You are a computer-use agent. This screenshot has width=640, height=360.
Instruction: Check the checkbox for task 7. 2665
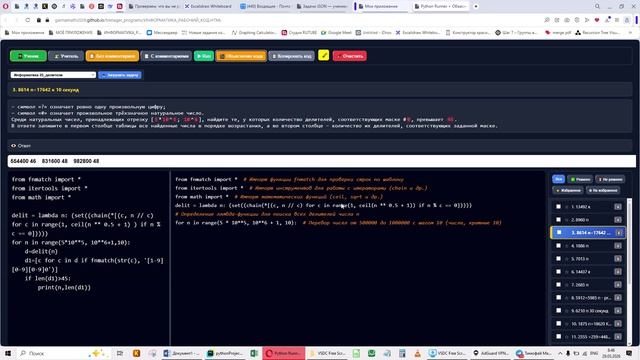click(558, 284)
